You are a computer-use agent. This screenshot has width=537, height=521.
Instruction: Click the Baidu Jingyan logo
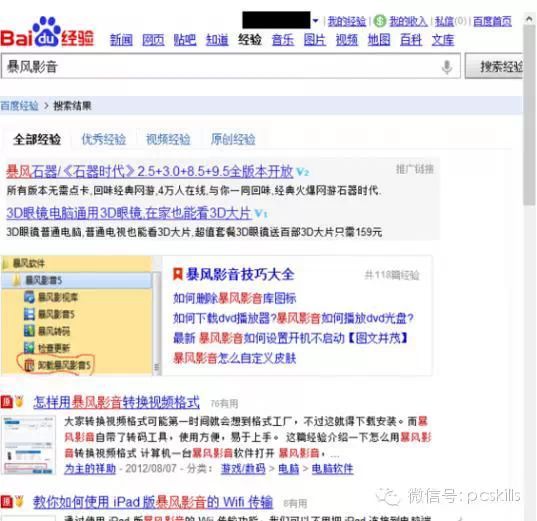47,33
